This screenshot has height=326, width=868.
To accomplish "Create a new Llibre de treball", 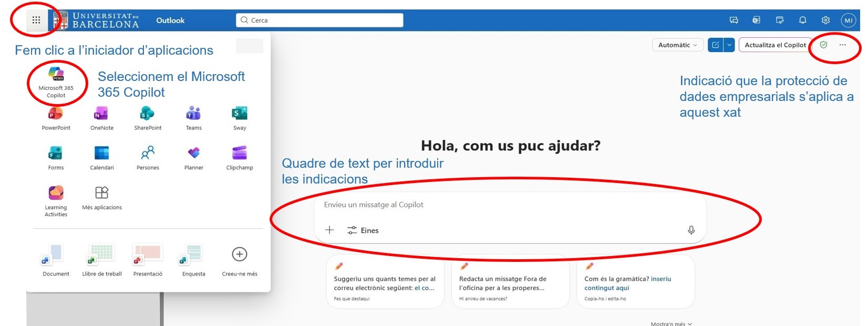I will click(x=102, y=260).
